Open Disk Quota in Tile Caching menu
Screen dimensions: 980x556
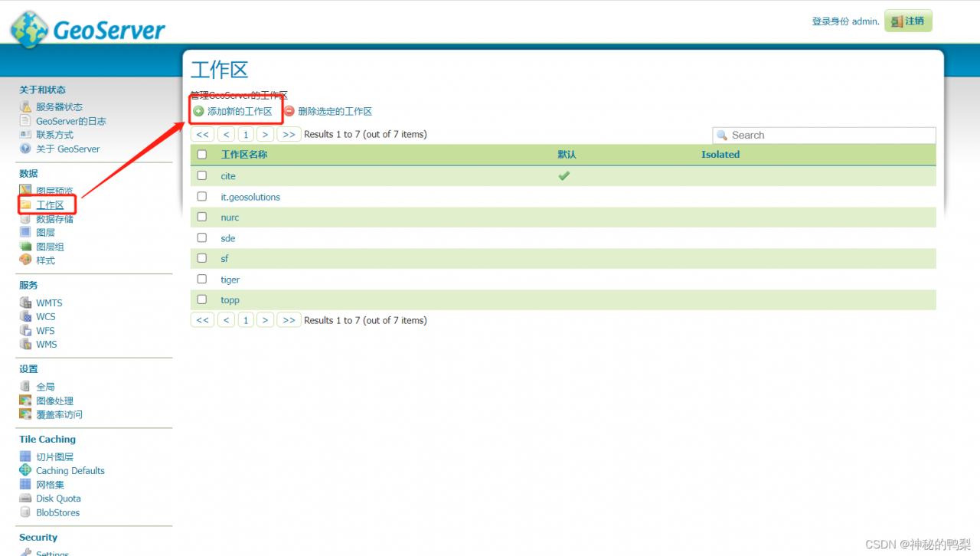(58, 499)
